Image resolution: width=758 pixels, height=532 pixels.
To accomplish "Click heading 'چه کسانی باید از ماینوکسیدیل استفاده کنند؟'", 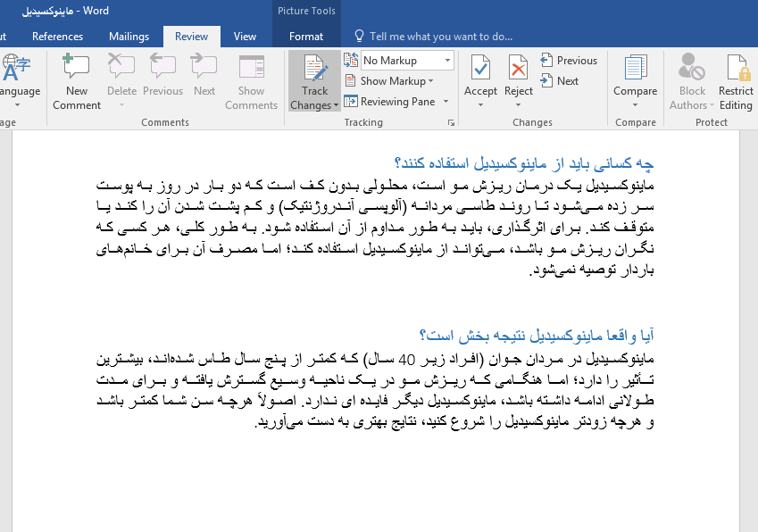I will tap(524, 164).
